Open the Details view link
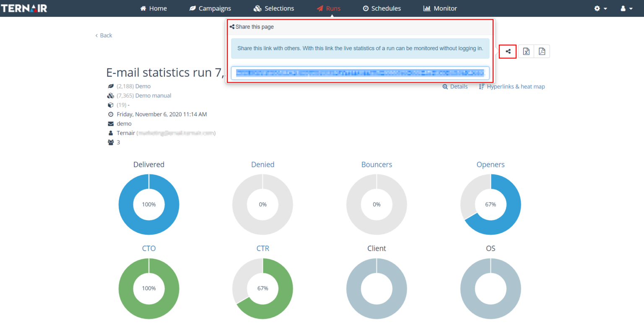Viewport: 644px width, 323px height. pyautogui.click(x=455, y=86)
